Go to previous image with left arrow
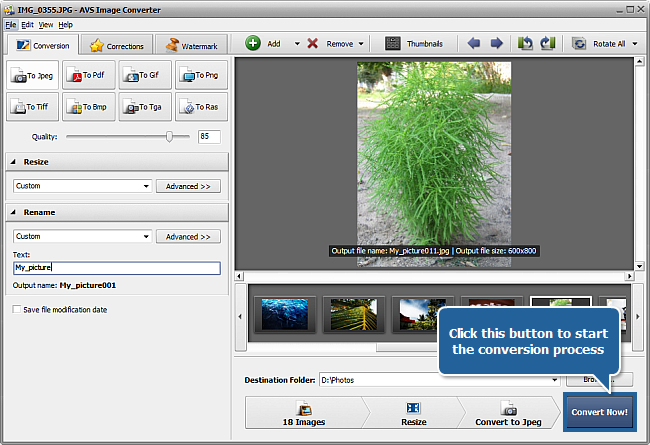Viewport: 650px width, 445px height. click(473, 43)
